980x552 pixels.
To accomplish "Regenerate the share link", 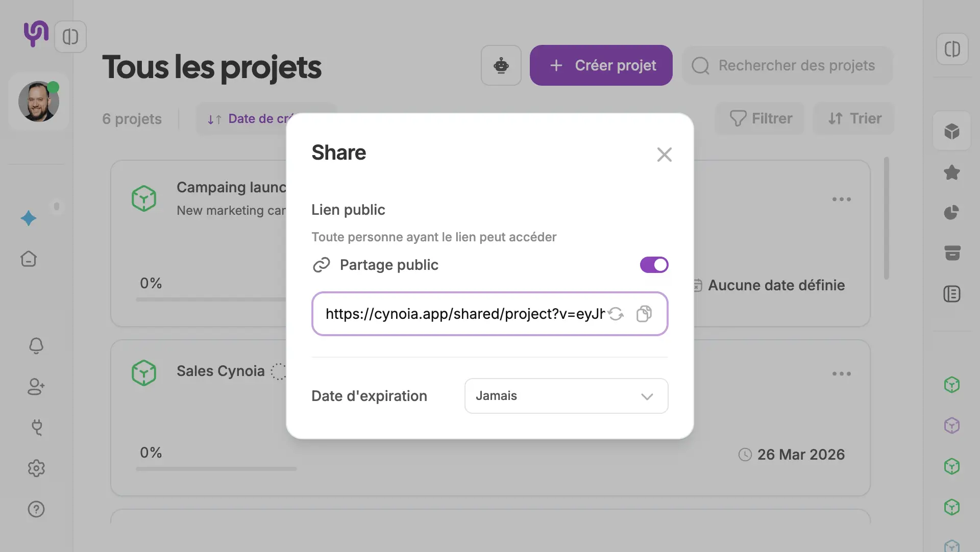I will 616,314.
